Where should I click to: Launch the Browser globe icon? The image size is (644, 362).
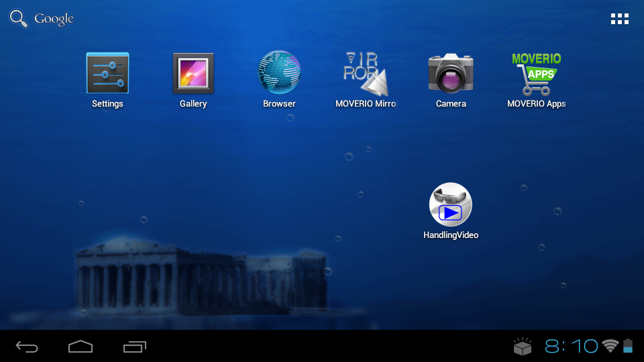[x=279, y=72]
